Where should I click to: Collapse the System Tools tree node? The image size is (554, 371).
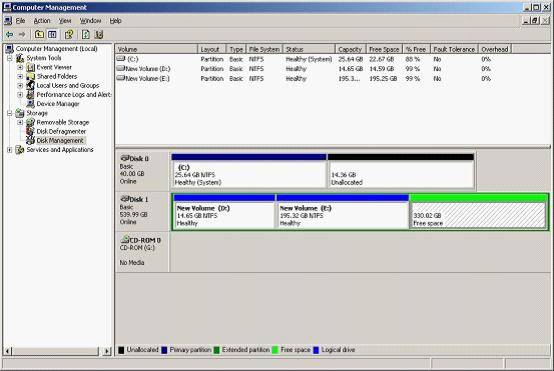click(10, 58)
